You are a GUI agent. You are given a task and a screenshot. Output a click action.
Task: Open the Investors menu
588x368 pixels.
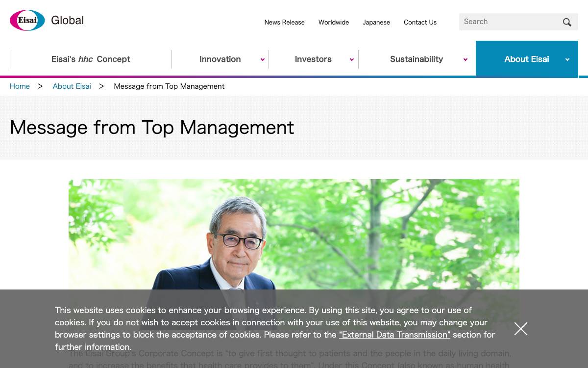click(313, 59)
